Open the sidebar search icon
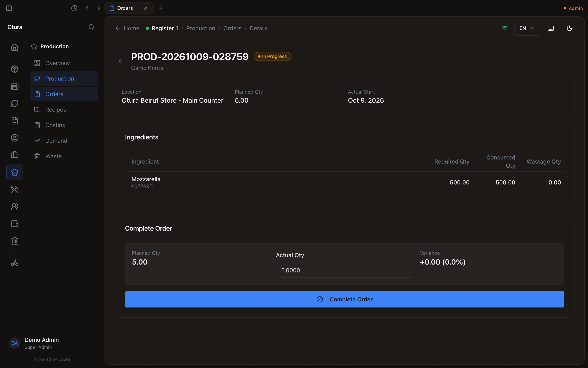 91,27
